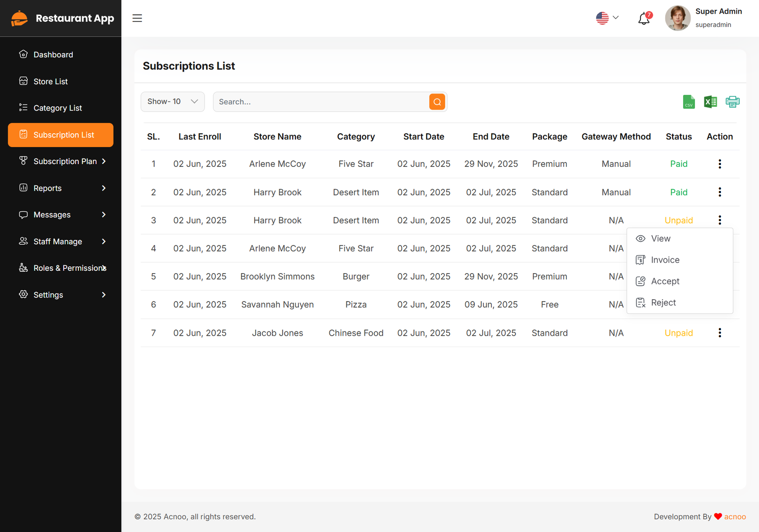Choose Reject in the action menu
The width and height of the screenshot is (759, 532).
[x=663, y=303]
